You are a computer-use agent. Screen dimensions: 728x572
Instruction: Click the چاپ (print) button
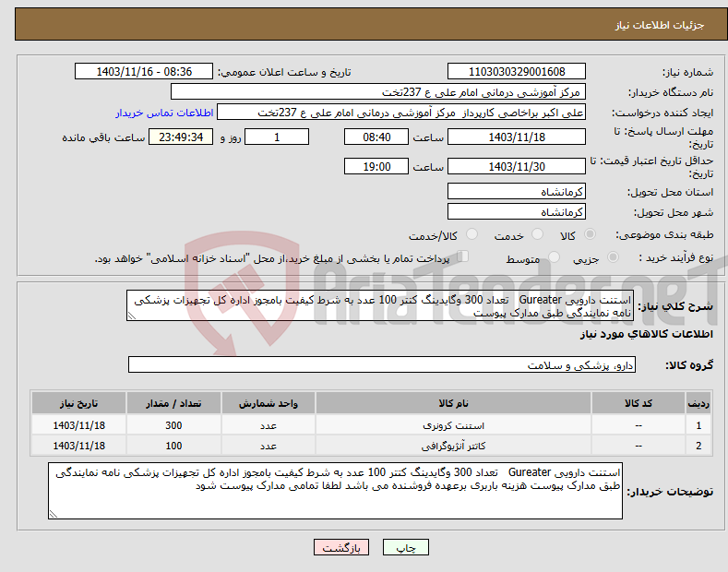(x=405, y=547)
